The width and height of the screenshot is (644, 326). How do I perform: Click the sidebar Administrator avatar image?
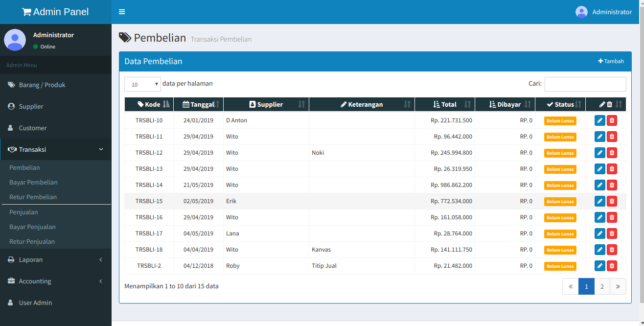(15, 40)
